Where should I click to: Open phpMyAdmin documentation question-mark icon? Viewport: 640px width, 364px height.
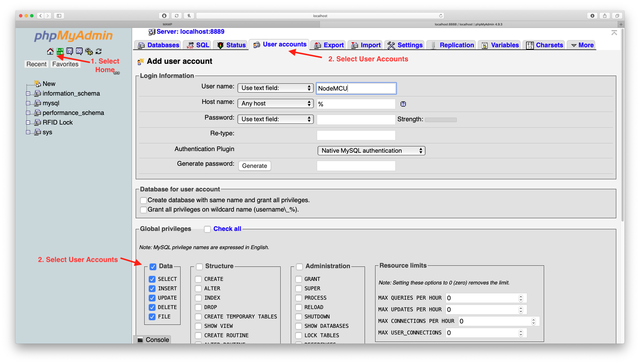(69, 51)
